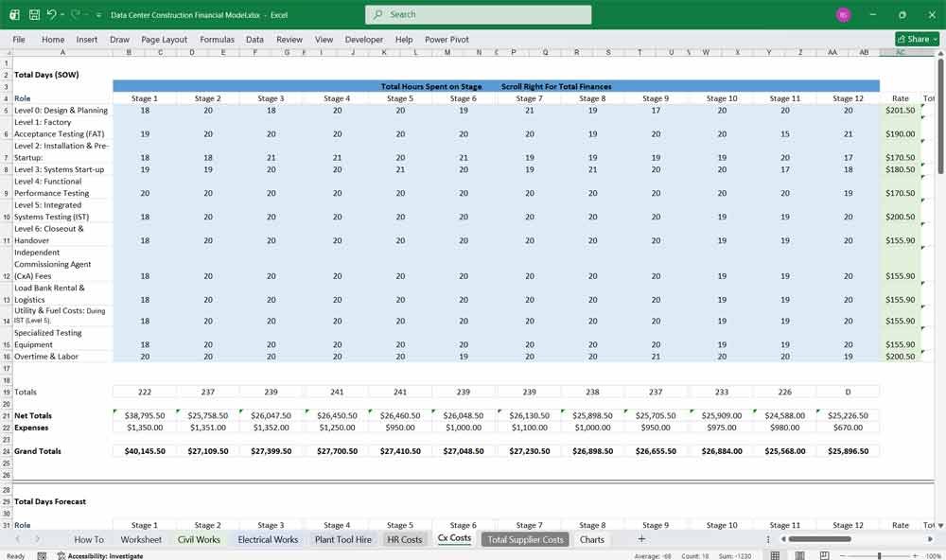Switch to the Home ribbon tab

coord(53,39)
